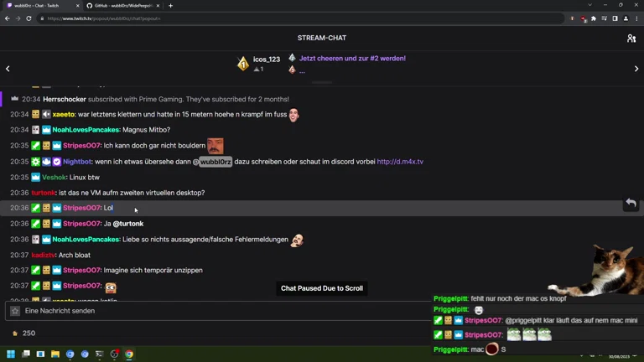Click the browser back arrow

click(8, 18)
